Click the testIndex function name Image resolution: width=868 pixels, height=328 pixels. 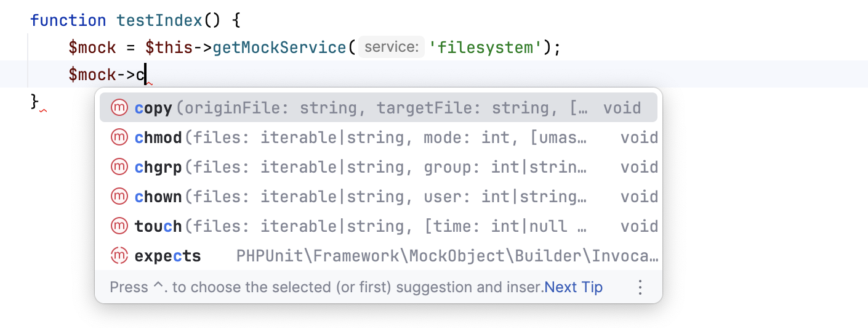[x=159, y=20]
